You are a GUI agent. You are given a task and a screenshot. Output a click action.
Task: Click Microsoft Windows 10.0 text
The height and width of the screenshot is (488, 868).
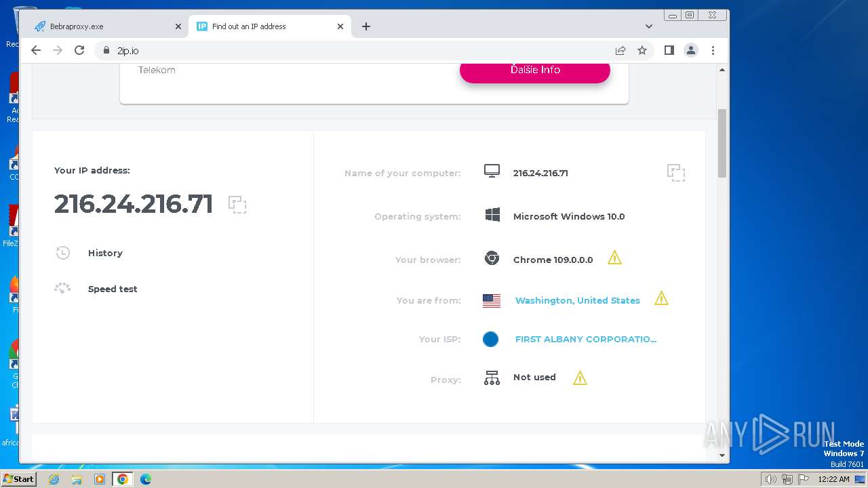tap(569, 216)
